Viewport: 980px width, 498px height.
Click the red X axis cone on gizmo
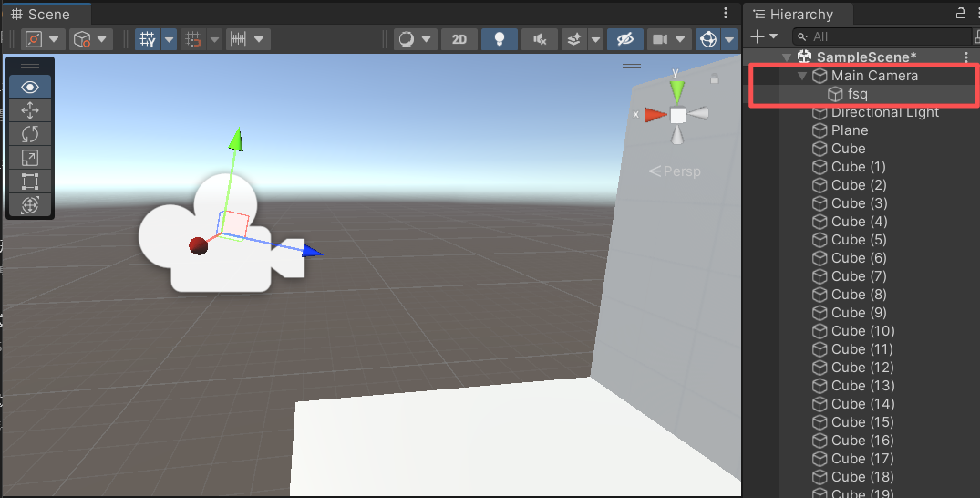655,115
